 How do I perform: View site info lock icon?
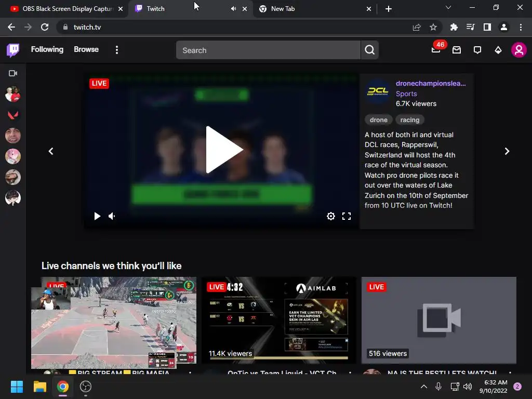(65, 27)
